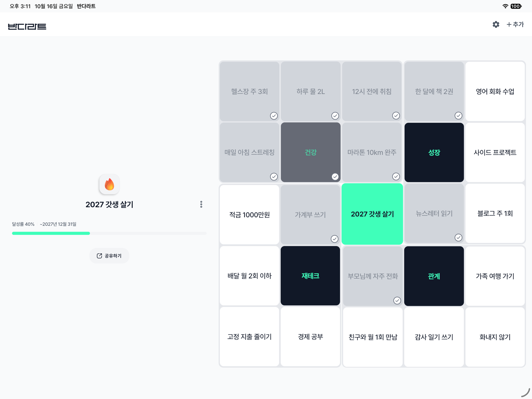Toggle the check on 뉴스레터 읽기
Image resolution: width=532 pixels, height=399 pixels.
pos(458,237)
